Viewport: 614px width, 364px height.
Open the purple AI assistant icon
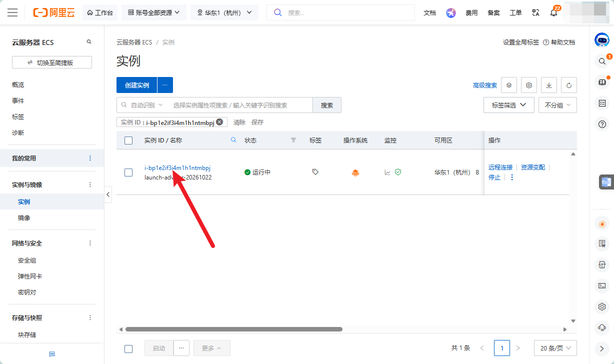click(x=451, y=13)
